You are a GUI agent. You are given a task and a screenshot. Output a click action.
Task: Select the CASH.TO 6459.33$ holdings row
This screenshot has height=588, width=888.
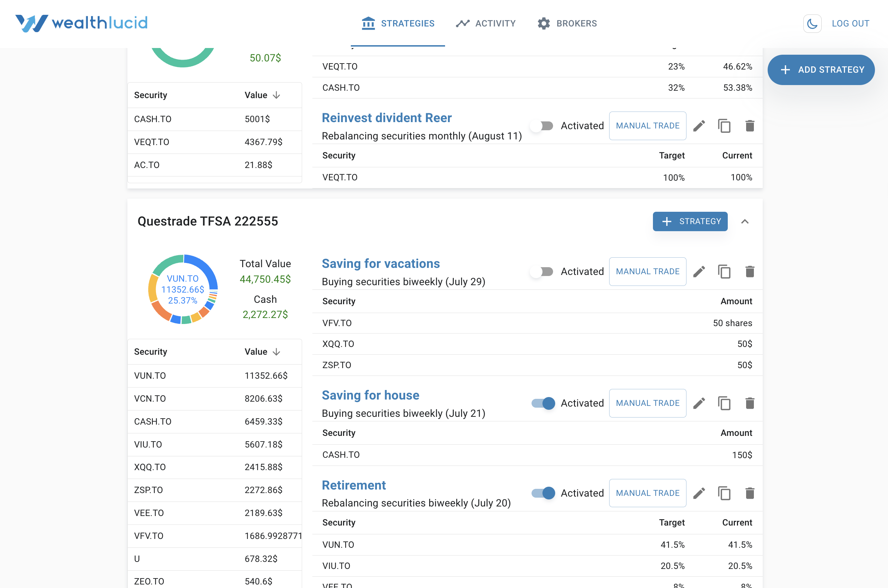[x=215, y=421]
